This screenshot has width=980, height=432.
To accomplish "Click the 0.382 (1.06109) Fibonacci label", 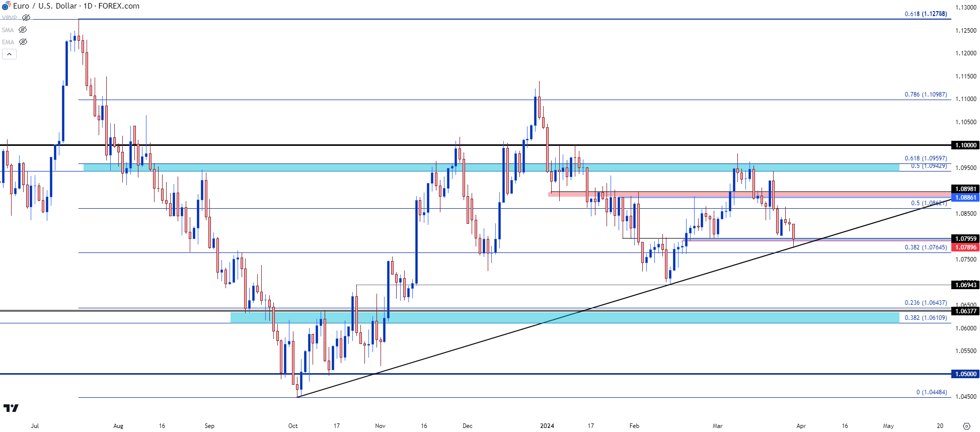I will (x=926, y=318).
